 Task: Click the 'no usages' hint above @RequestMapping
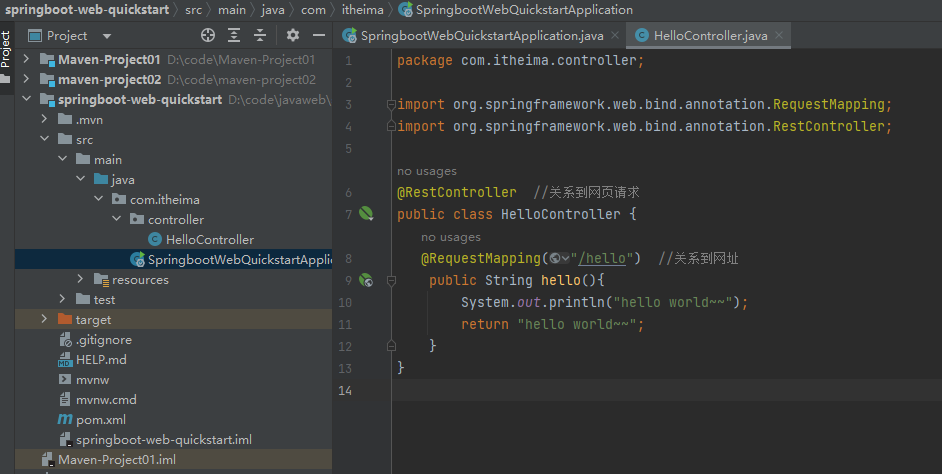[x=451, y=237]
